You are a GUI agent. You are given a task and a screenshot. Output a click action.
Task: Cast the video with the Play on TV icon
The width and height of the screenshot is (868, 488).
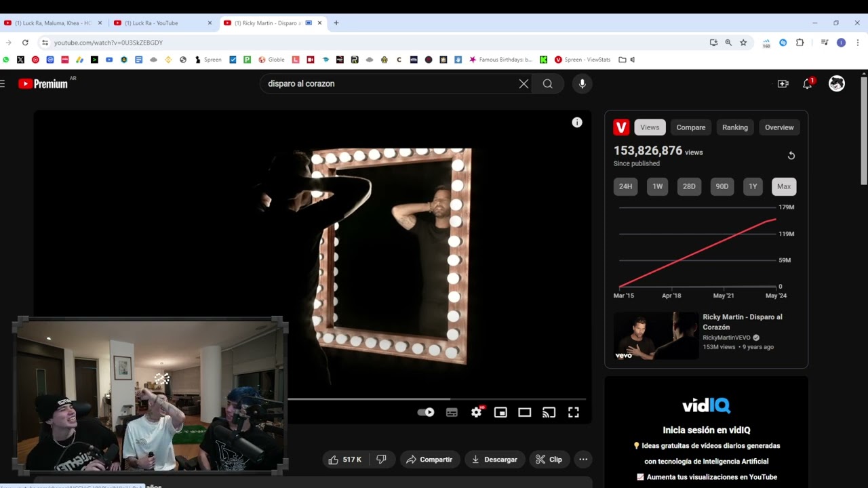coord(549,412)
